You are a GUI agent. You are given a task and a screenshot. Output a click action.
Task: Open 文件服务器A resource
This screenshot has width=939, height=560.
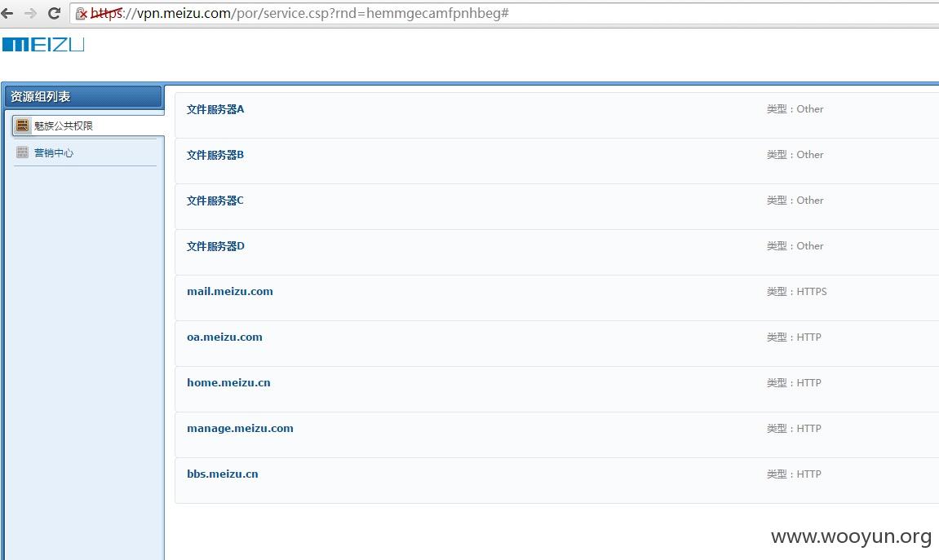pyautogui.click(x=215, y=109)
